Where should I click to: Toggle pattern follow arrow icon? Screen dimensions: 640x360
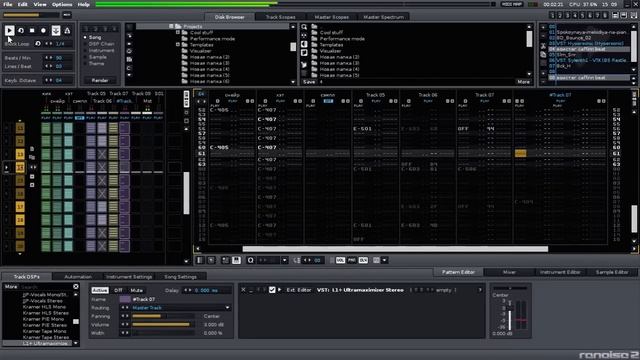coord(56,30)
